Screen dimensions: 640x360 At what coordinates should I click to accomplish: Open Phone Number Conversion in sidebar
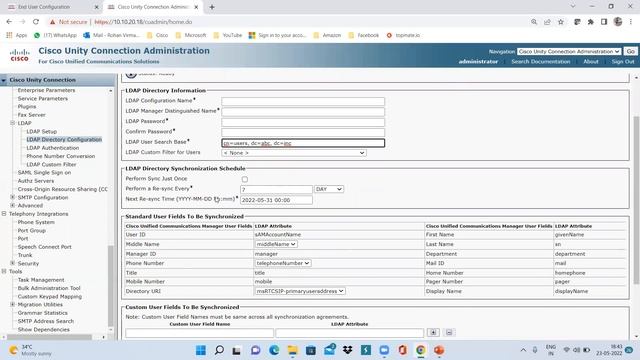point(61,156)
